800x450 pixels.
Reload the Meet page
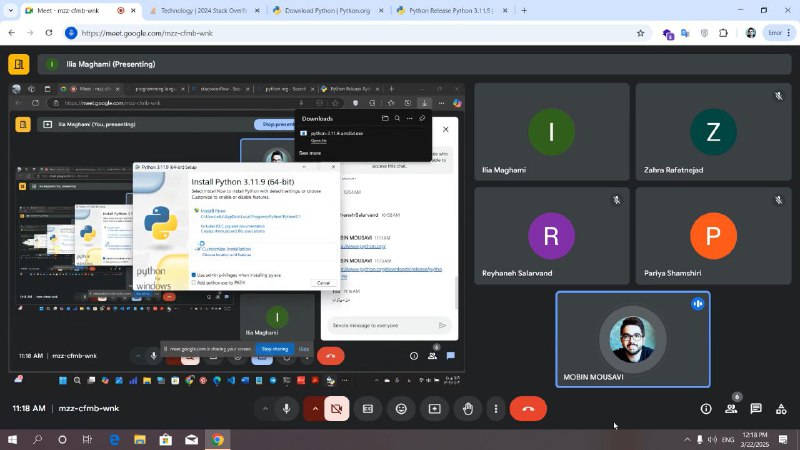[49, 33]
